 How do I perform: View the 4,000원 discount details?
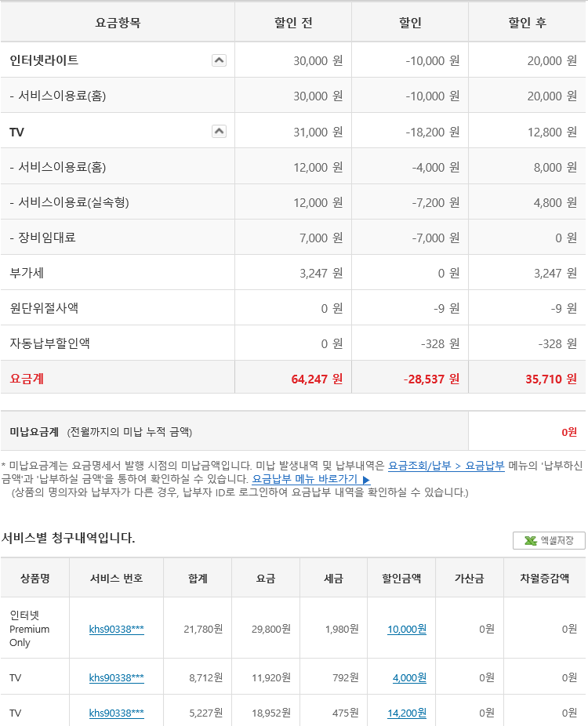point(409,677)
